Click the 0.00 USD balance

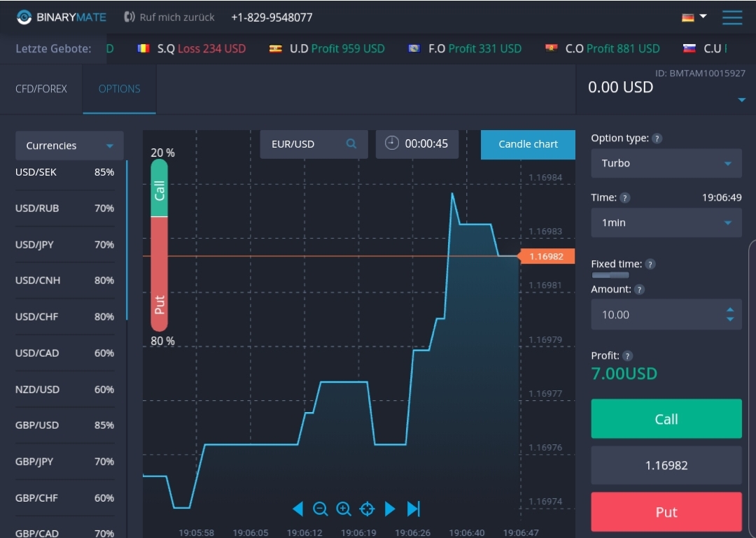620,87
